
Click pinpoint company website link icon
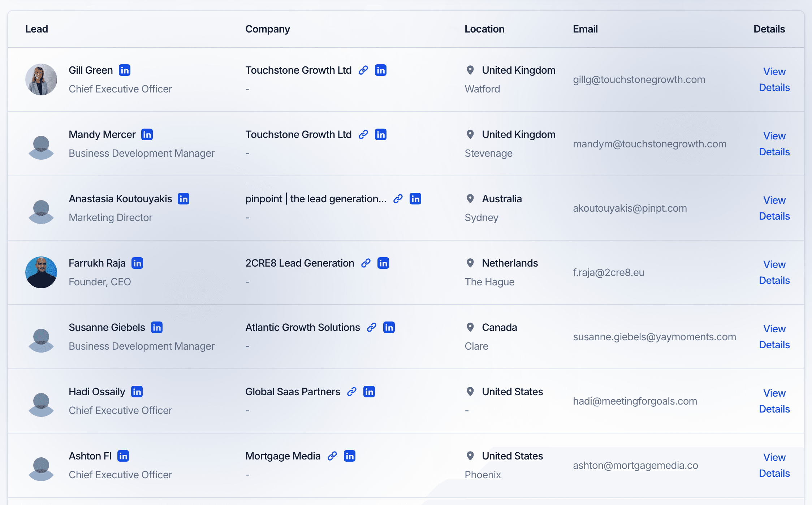tap(398, 199)
